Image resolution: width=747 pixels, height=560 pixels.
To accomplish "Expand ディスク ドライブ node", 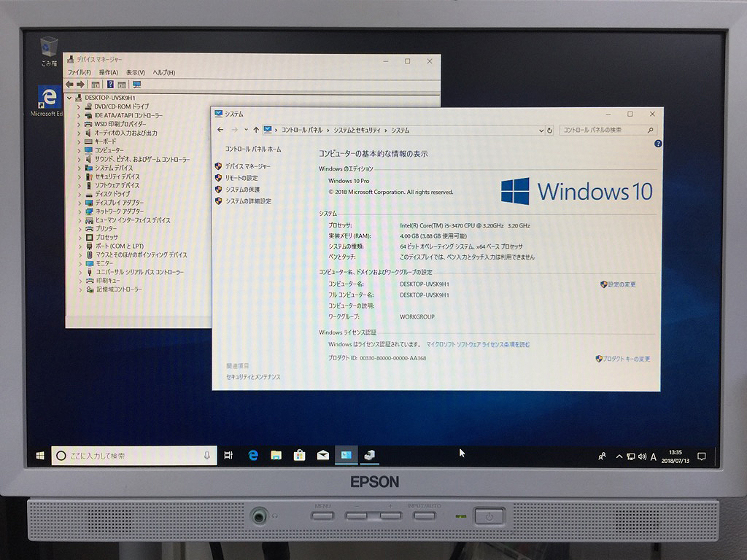I will click(80, 194).
